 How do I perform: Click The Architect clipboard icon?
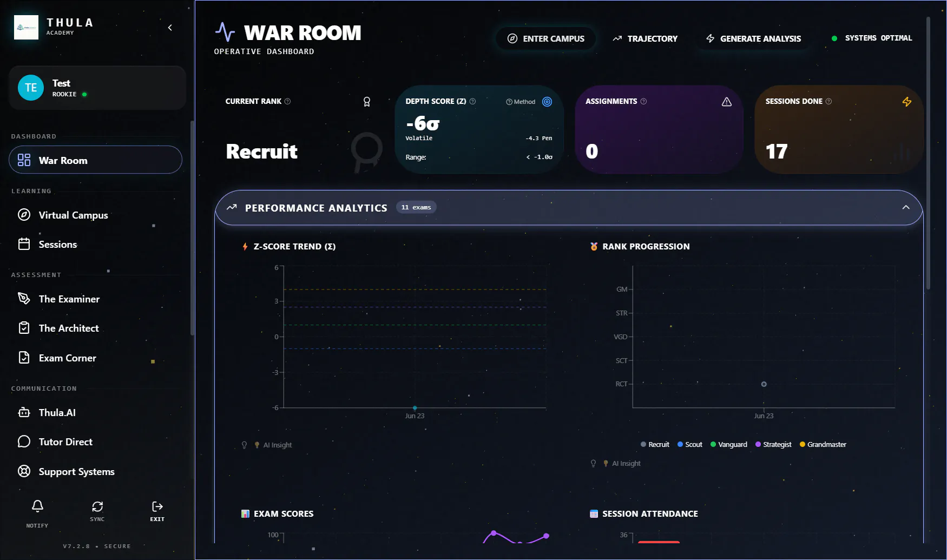tap(24, 328)
